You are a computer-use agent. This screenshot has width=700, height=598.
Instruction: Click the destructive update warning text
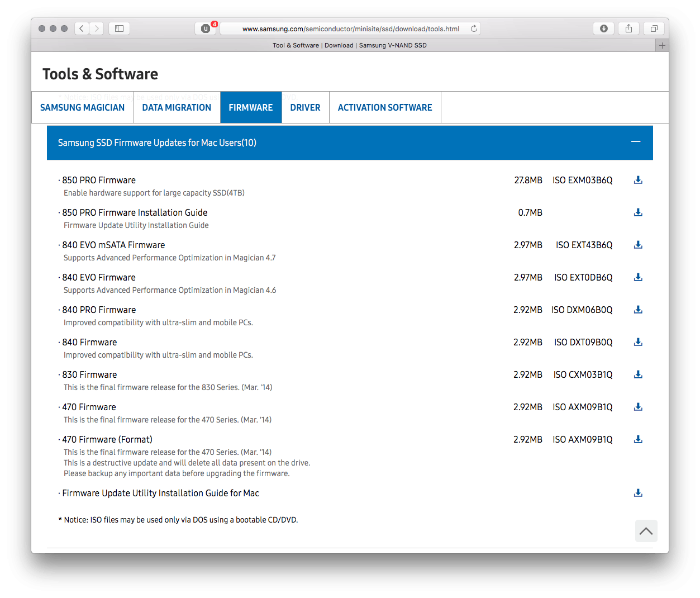[187, 463]
